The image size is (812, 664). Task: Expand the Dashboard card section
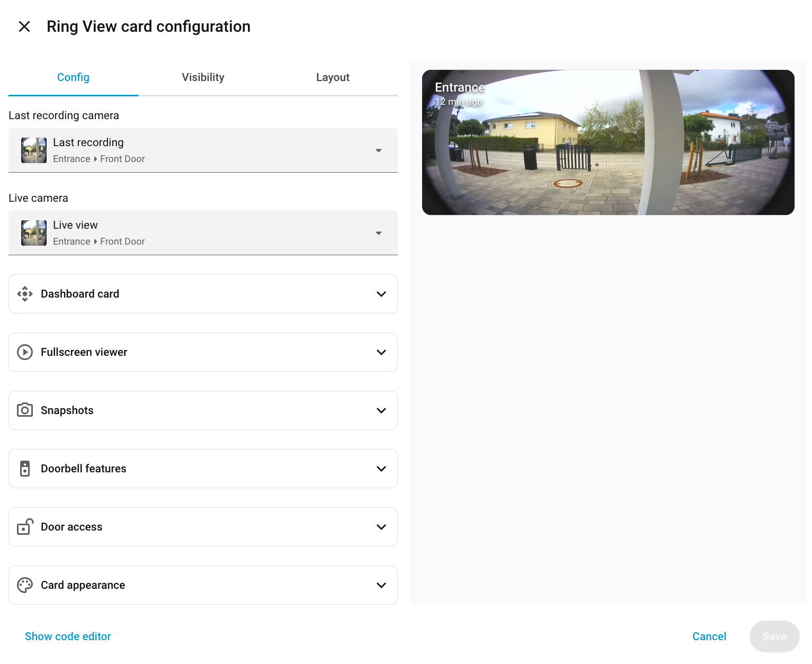(203, 294)
